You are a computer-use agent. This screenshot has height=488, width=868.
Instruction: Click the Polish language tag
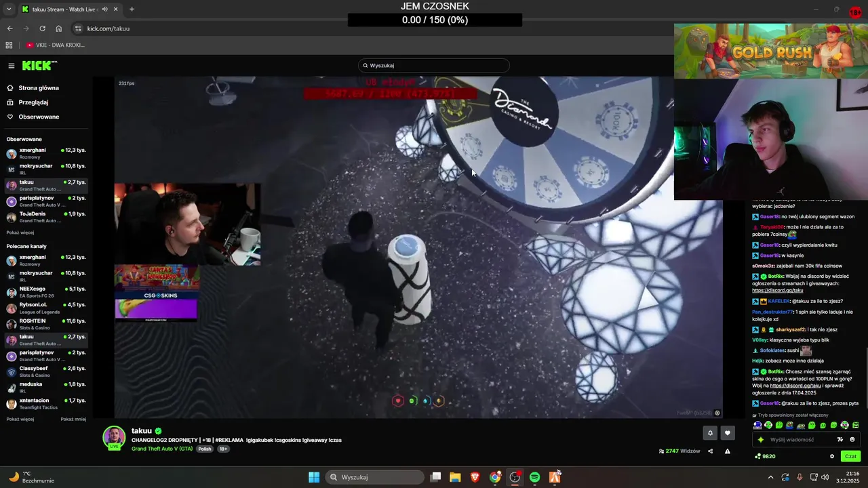click(205, 449)
